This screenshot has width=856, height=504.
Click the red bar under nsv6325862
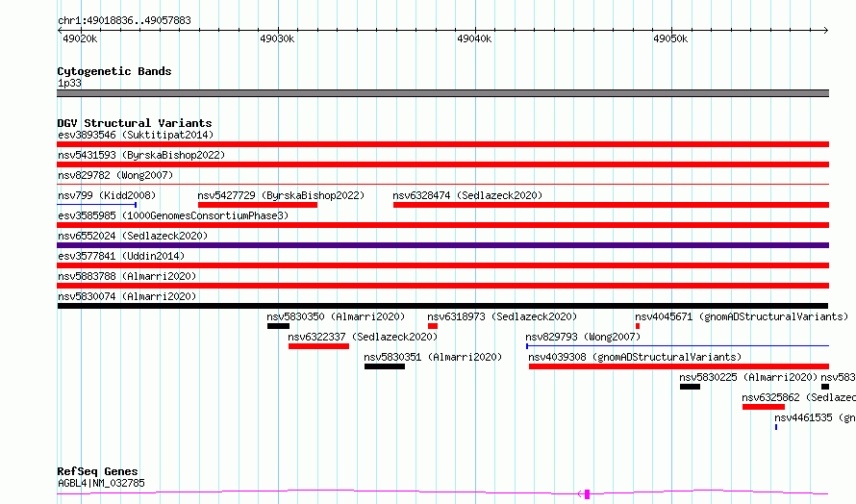(x=764, y=407)
